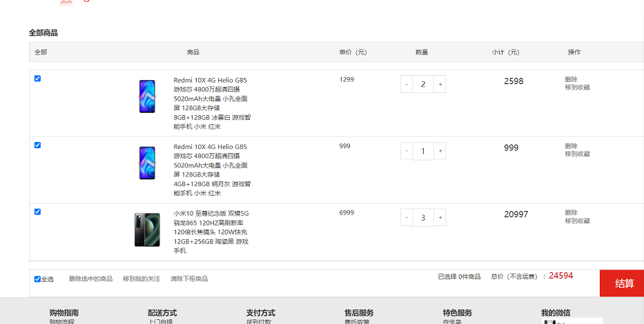Move Redmi 10X 冰雾白 to favorites via 移到收藏

[x=578, y=88]
